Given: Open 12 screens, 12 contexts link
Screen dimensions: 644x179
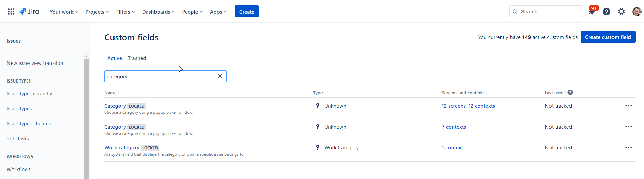Looking at the screenshot, I should tap(468, 106).
